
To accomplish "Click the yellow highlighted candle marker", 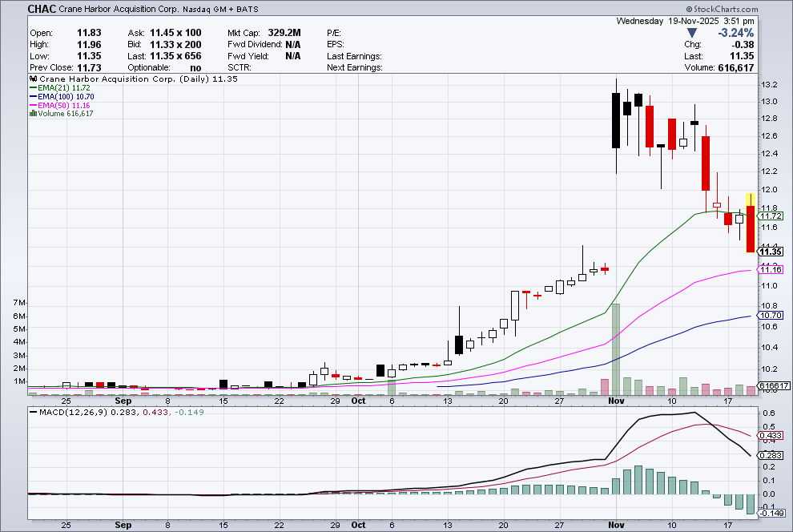I will (749, 200).
